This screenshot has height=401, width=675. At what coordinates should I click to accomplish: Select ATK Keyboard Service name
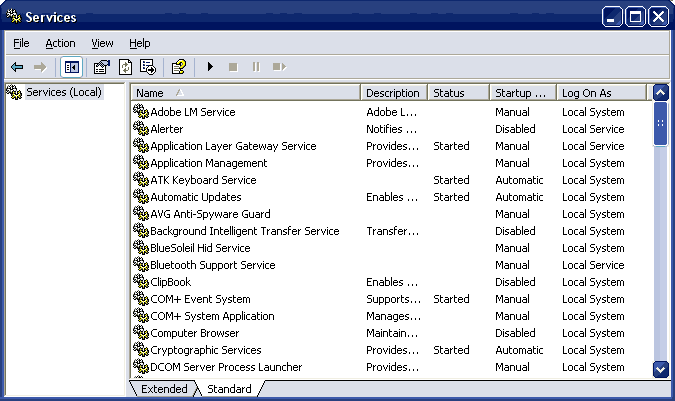point(203,180)
